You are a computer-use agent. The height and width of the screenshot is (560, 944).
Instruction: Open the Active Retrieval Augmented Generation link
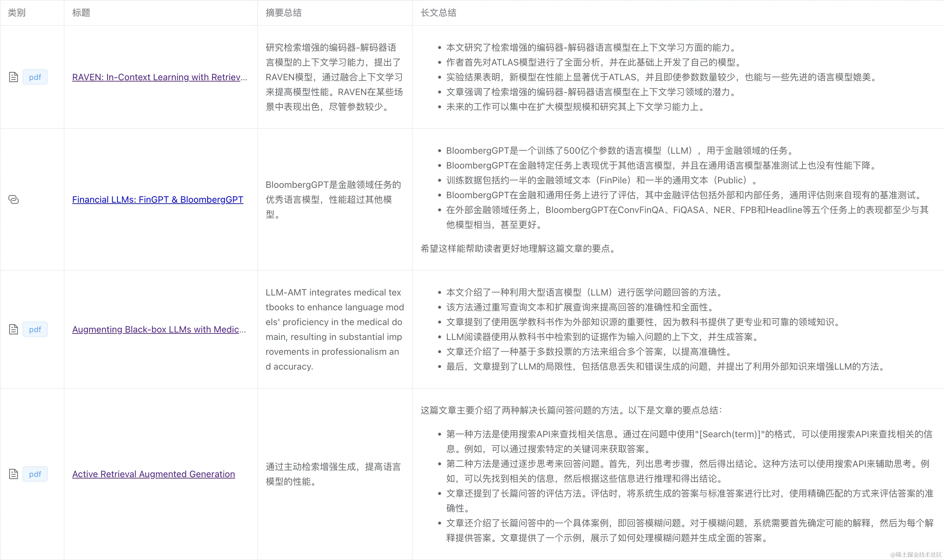[153, 474]
